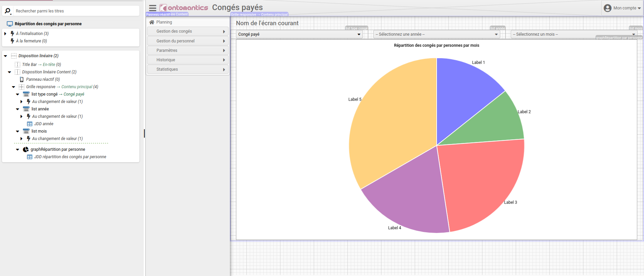Image resolution: width=644 pixels, height=276 pixels.
Task: Open the Sélectionnez une année dropdown
Action: tap(437, 34)
